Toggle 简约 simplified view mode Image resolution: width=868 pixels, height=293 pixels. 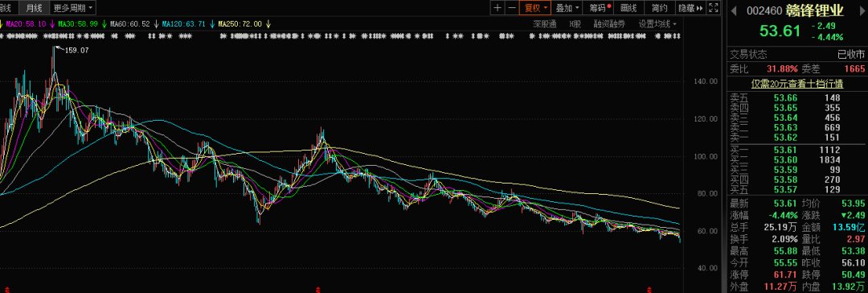pos(659,8)
